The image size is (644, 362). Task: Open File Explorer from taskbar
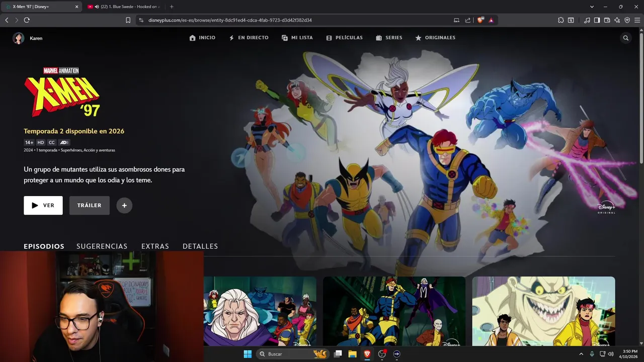pyautogui.click(x=353, y=354)
